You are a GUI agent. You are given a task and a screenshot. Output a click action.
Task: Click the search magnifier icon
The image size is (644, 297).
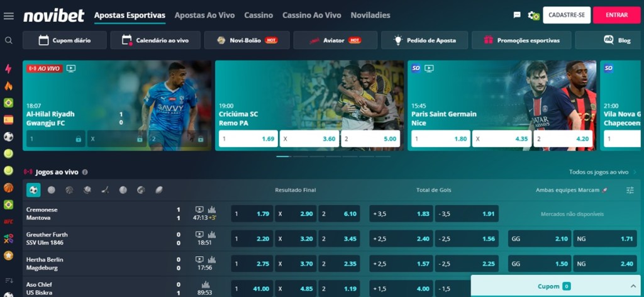coord(9,40)
